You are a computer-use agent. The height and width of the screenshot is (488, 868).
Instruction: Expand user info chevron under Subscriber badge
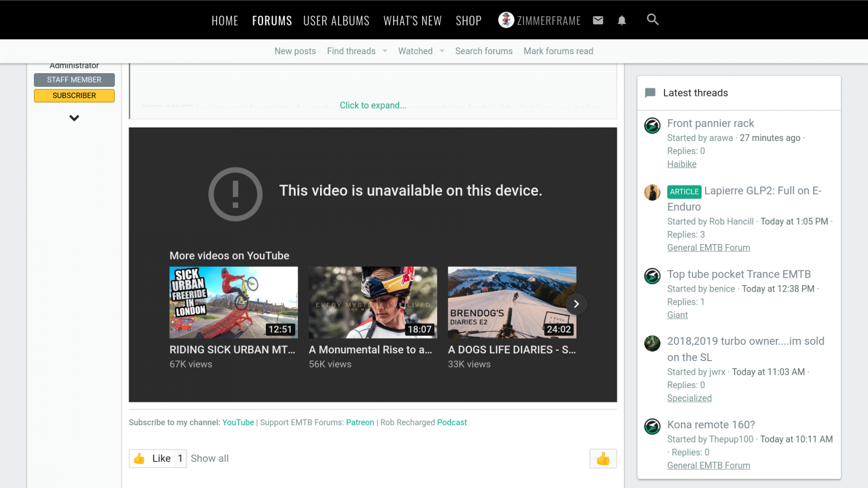click(x=74, y=118)
